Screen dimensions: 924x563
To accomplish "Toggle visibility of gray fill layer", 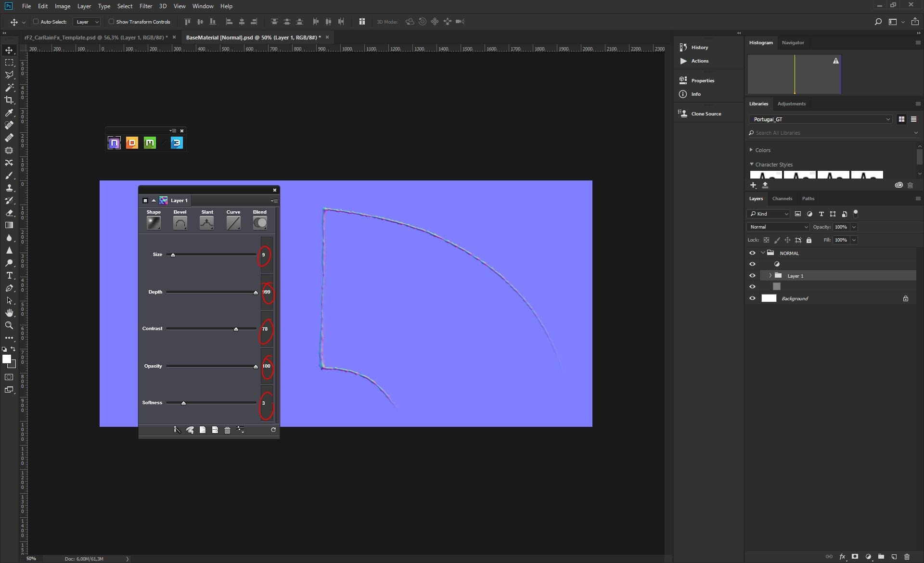I will 752,287.
